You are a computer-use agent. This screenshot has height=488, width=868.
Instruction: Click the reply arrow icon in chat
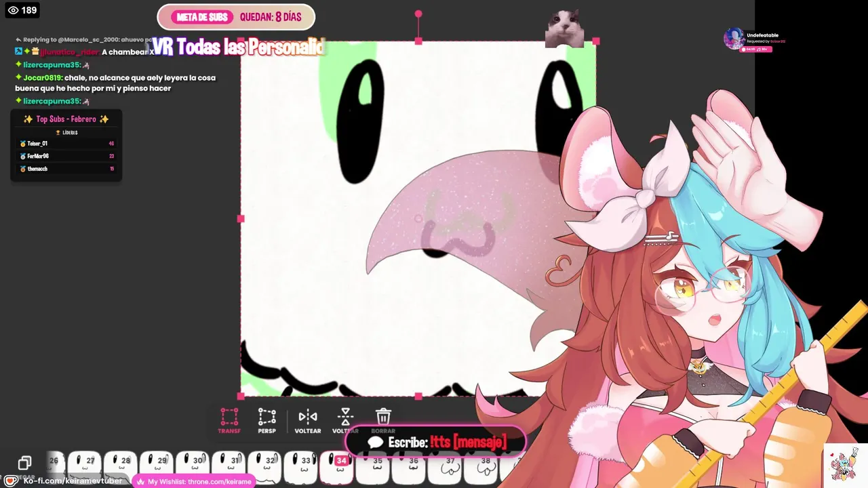point(18,40)
